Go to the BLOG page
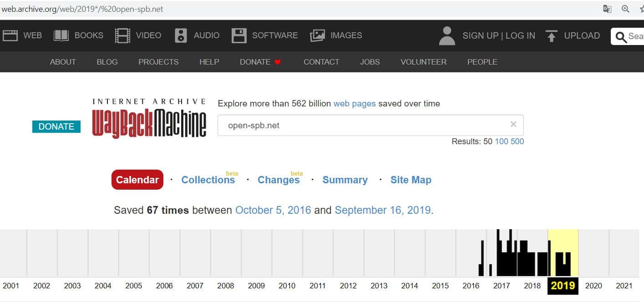The width and height of the screenshot is (644, 302). tap(107, 62)
